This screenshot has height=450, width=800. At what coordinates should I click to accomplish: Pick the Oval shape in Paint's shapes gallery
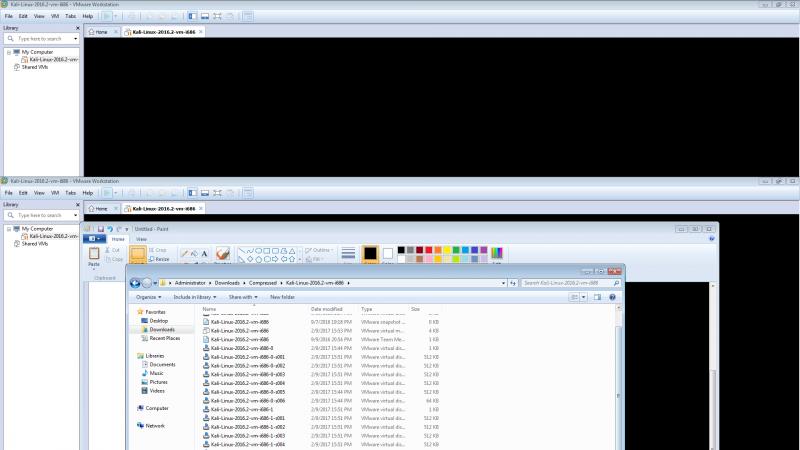pos(259,251)
